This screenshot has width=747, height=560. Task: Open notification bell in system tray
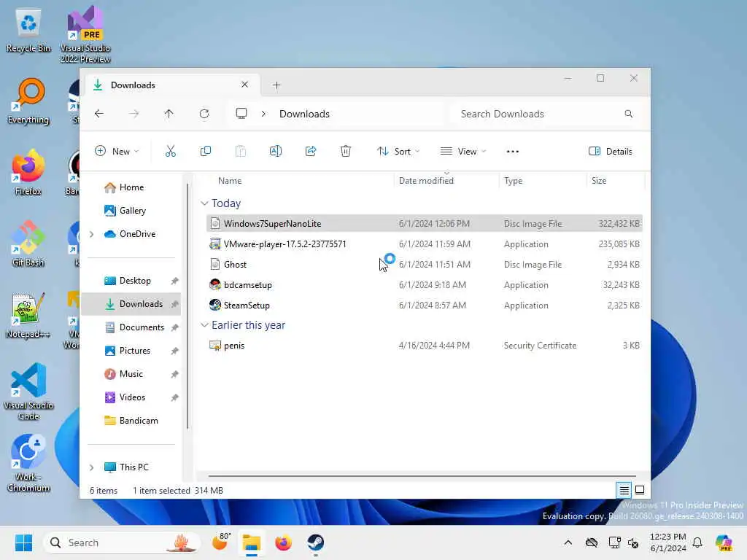[x=697, y=542]
